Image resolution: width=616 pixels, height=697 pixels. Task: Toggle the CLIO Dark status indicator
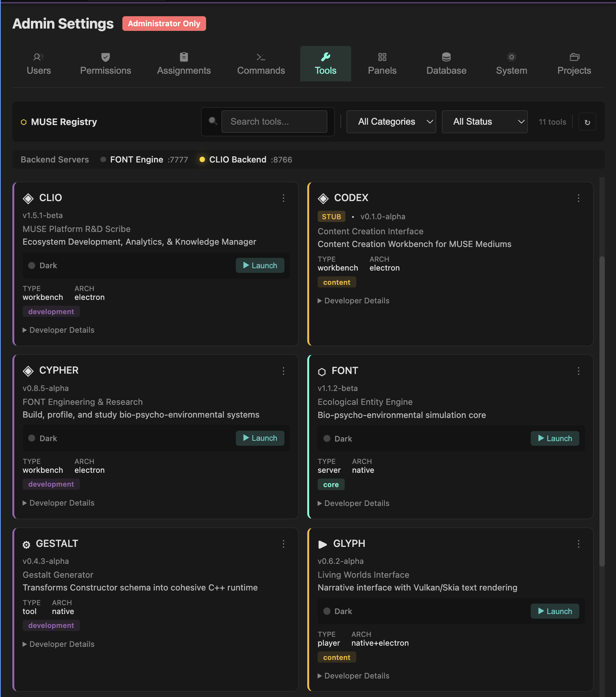click(x=32, y=266)
